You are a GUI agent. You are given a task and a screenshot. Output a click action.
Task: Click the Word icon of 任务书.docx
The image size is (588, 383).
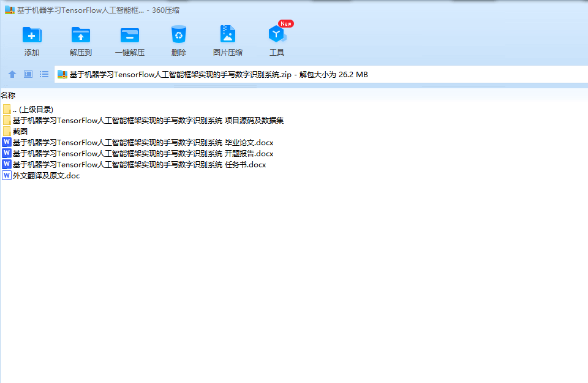(7, 164)
